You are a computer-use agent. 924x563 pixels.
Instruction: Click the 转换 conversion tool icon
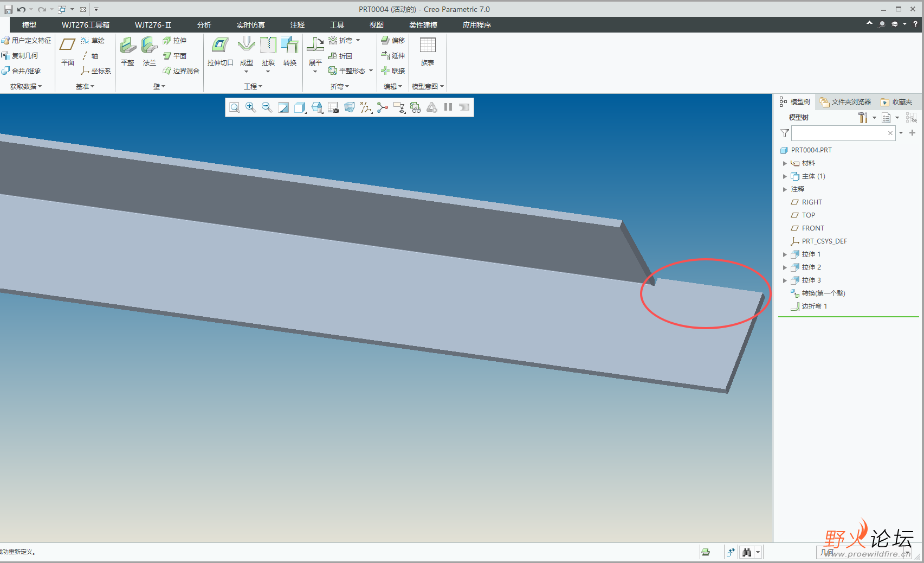(x=290, y=52)
